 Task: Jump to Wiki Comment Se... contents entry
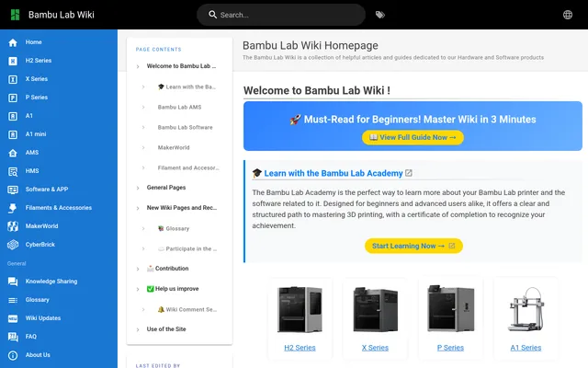point(187,310)
